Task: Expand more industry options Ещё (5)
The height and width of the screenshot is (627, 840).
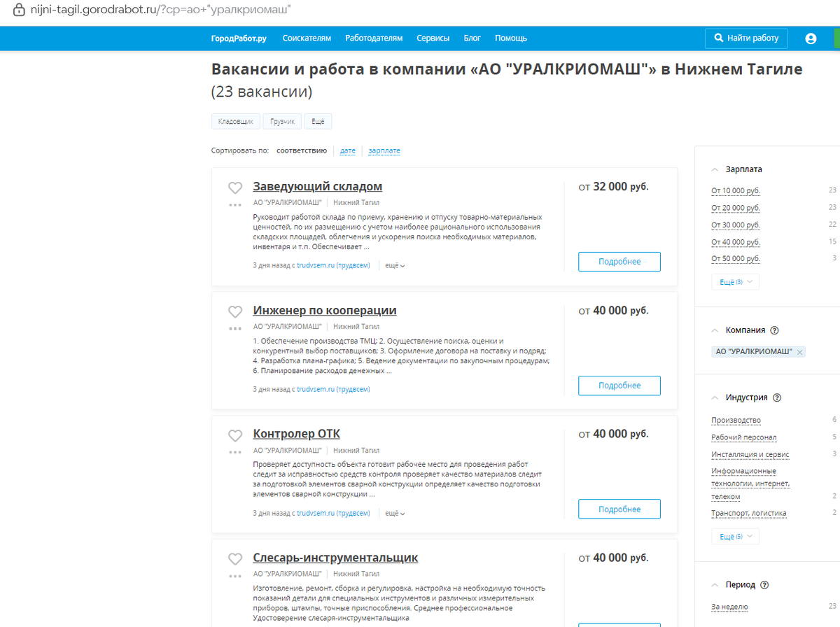Action: click(735, 537)
